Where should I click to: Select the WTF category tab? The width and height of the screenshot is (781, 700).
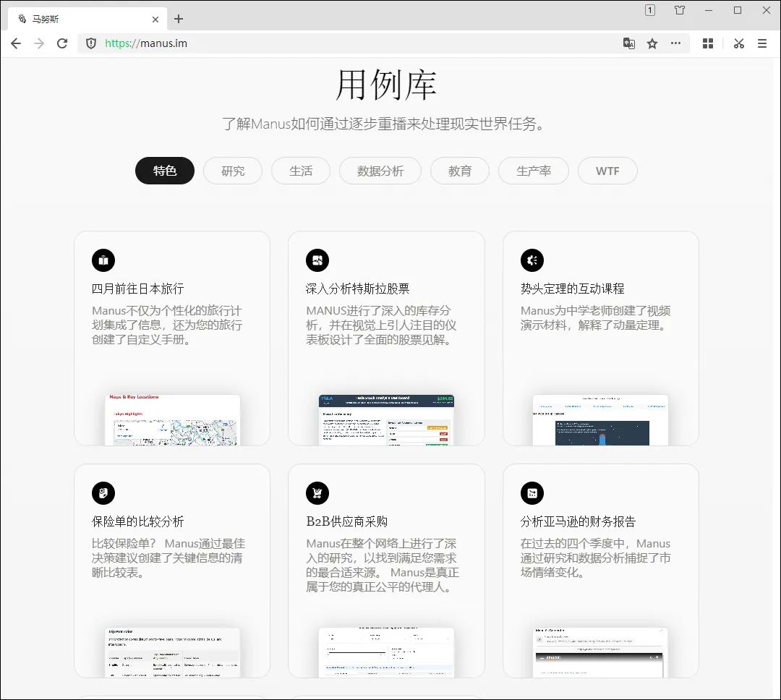click(607, 171)
